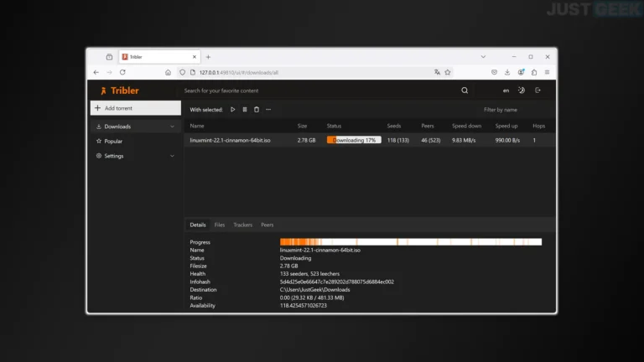Start the selected torrent with play icon

coord(233,110)
